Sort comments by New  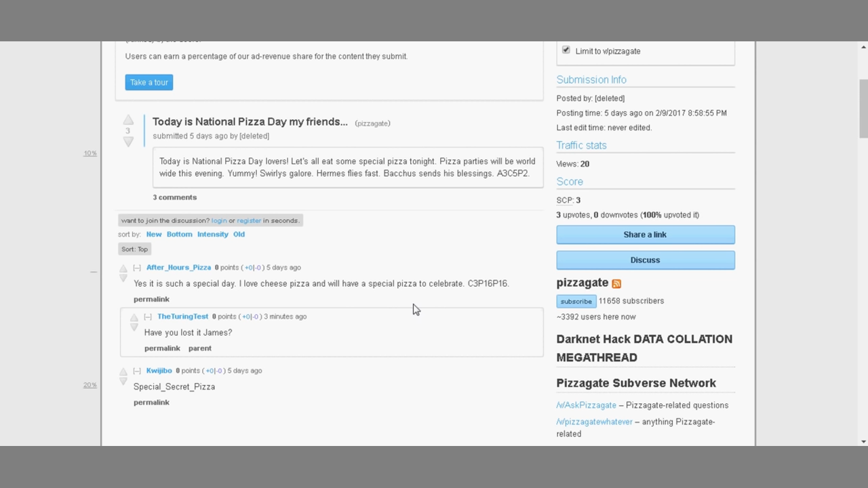(x=154, y=234)
